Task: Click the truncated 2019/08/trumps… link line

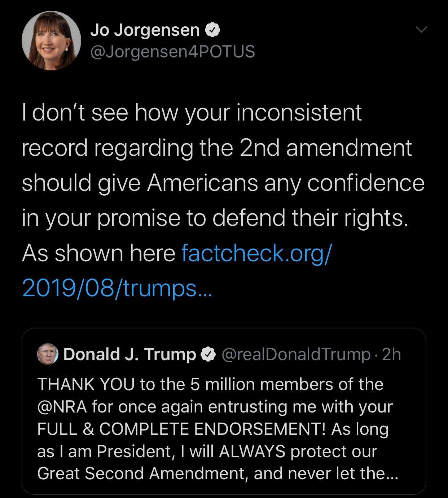Action: pos(117,288)
